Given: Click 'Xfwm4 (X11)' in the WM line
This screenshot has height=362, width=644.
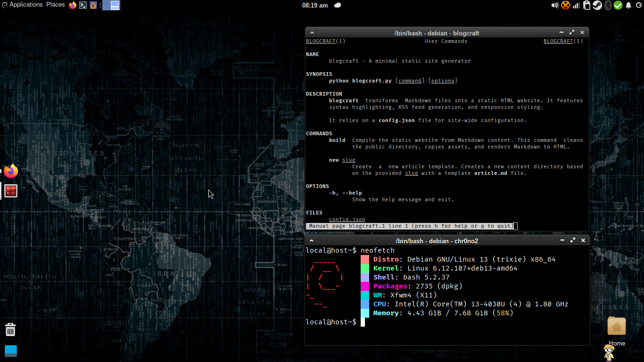Looking at the screenshot, I should coord(413,295).
